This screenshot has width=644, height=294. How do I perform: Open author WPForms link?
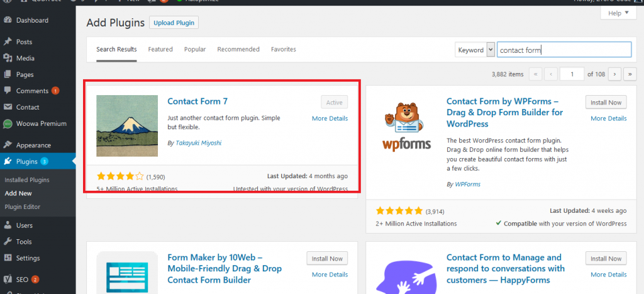point(468,184)
